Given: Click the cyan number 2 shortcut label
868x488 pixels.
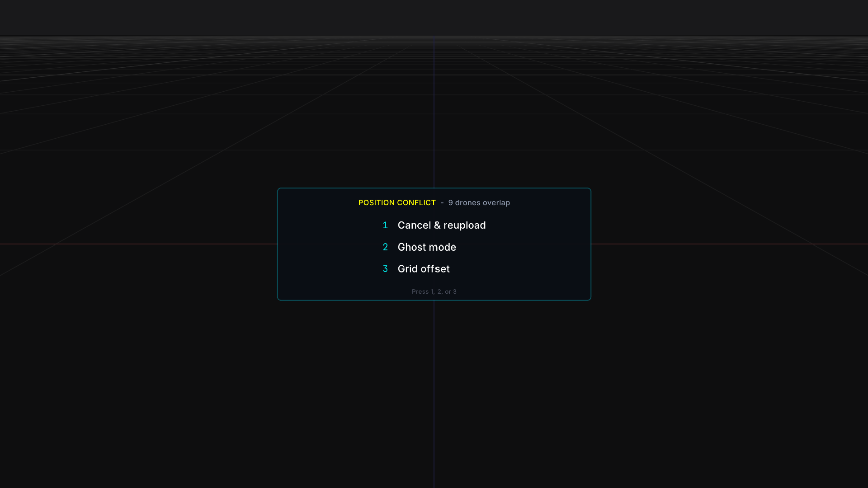Looking at the screenshot, I should [385, 247].
